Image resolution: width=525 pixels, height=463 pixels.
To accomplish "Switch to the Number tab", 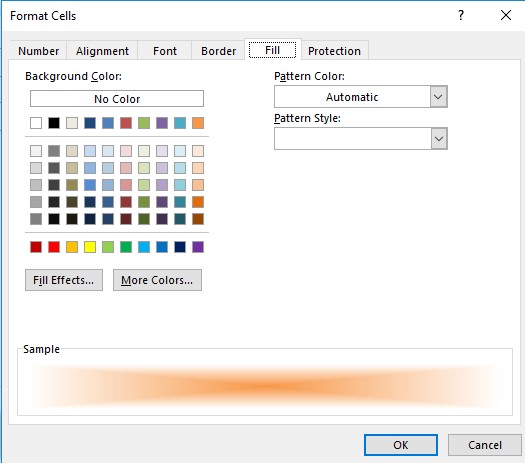I will pos(39,51).
